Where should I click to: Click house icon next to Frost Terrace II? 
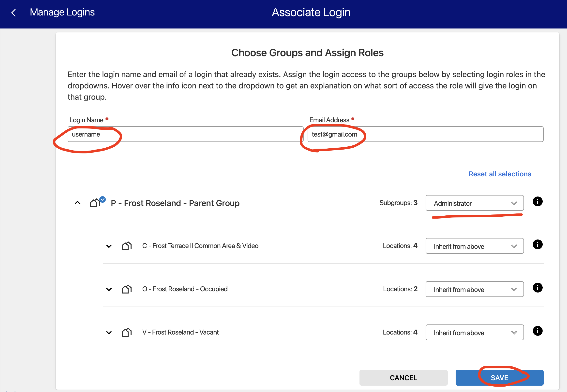coord(127,246)
